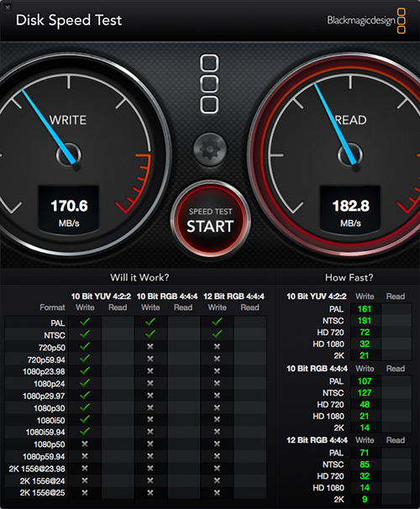Image resolution: width=420 pixels, height=509 pixels.
Task: Click 12 Bit RGB PAL write value 71
Action: (365, 453)
